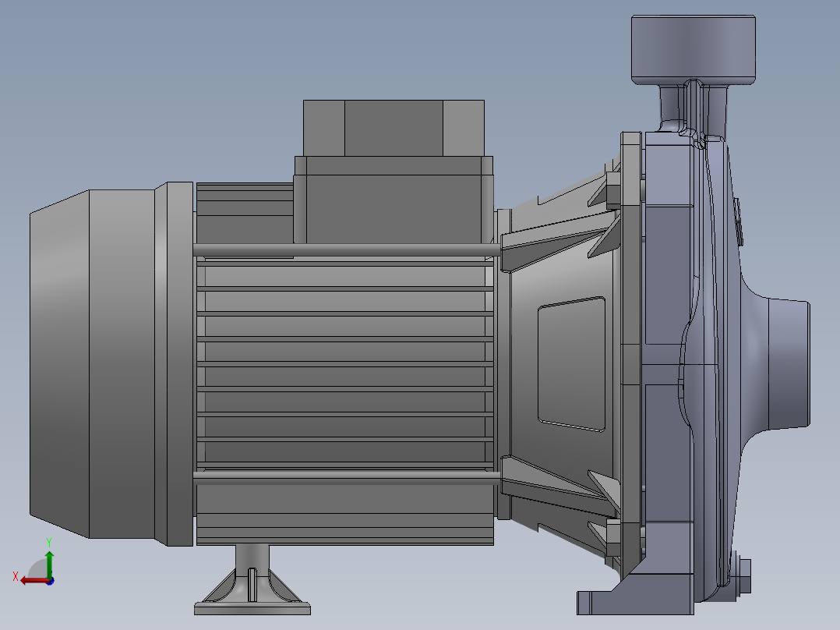Select the pump casing support foot

635,595
